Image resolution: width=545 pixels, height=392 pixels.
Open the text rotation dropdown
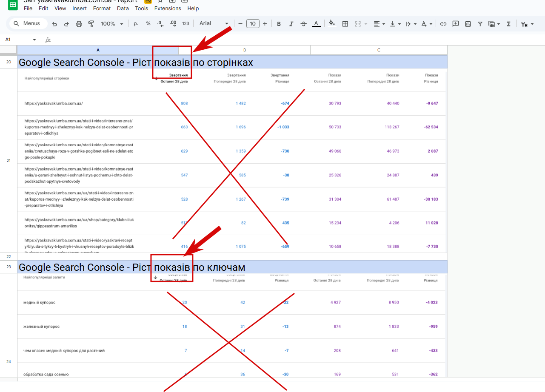pos(427,24)
